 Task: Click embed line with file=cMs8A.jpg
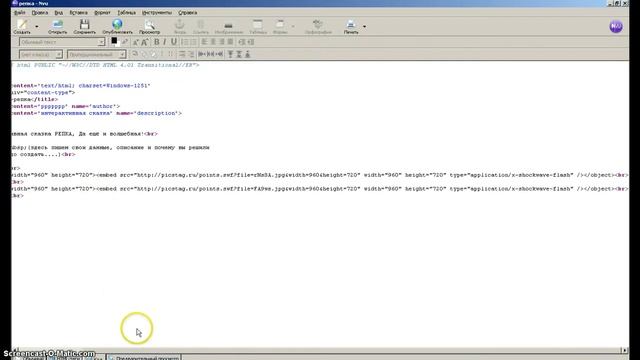[x=320, y=175]
